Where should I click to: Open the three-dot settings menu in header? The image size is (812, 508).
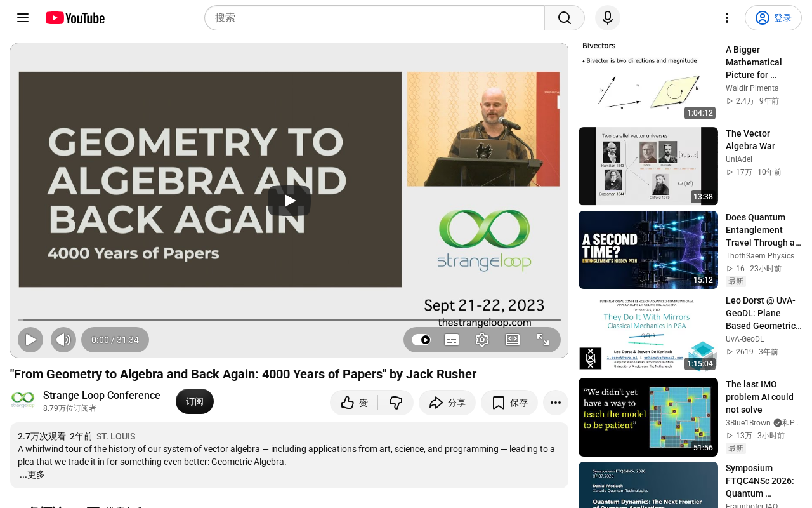point(727,18)
